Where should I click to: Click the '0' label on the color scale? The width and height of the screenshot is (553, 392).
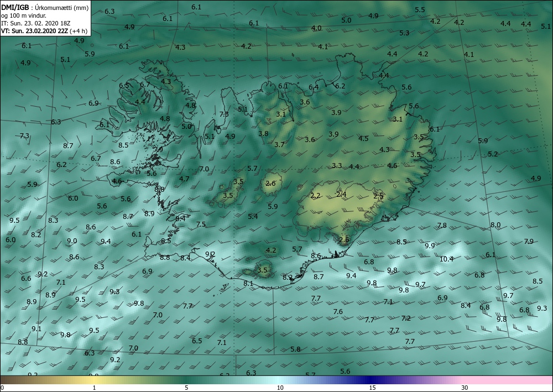(x=2, y=388)
